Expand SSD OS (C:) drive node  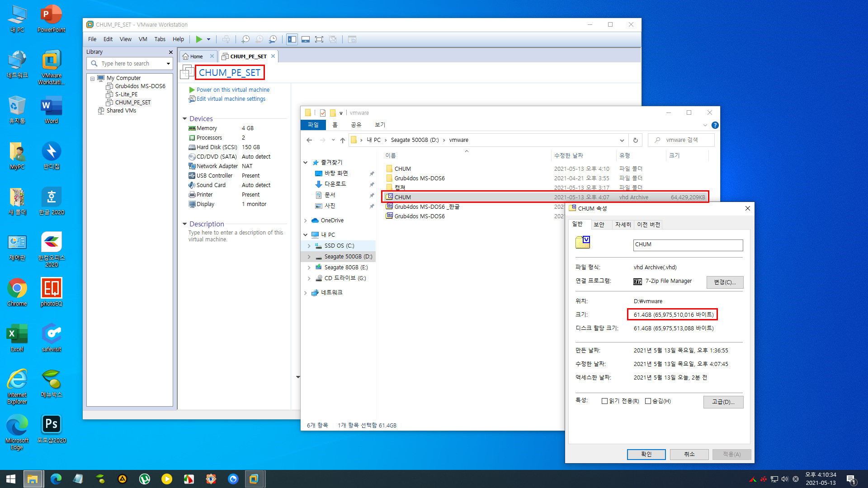(309, 246)
